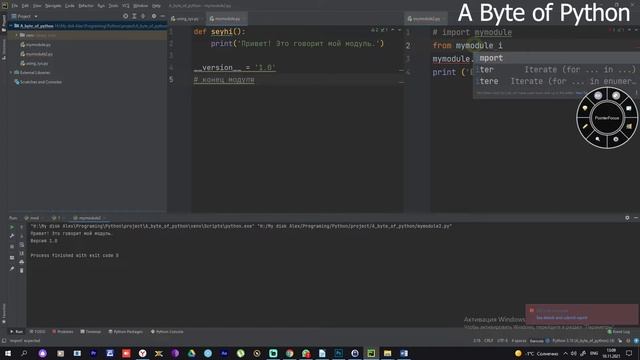The width and height of the screenshot is (640, 360).
Task: Click CRLF line separator in status bar
Action: 489,341
